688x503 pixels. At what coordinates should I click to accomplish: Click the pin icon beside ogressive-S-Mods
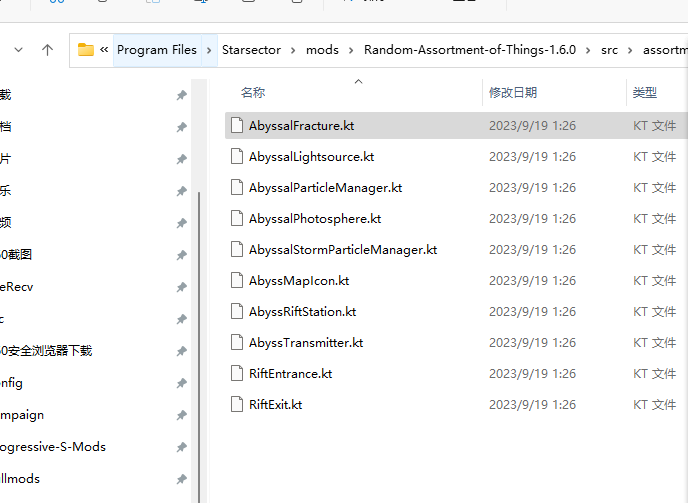[x=181, y=447]
